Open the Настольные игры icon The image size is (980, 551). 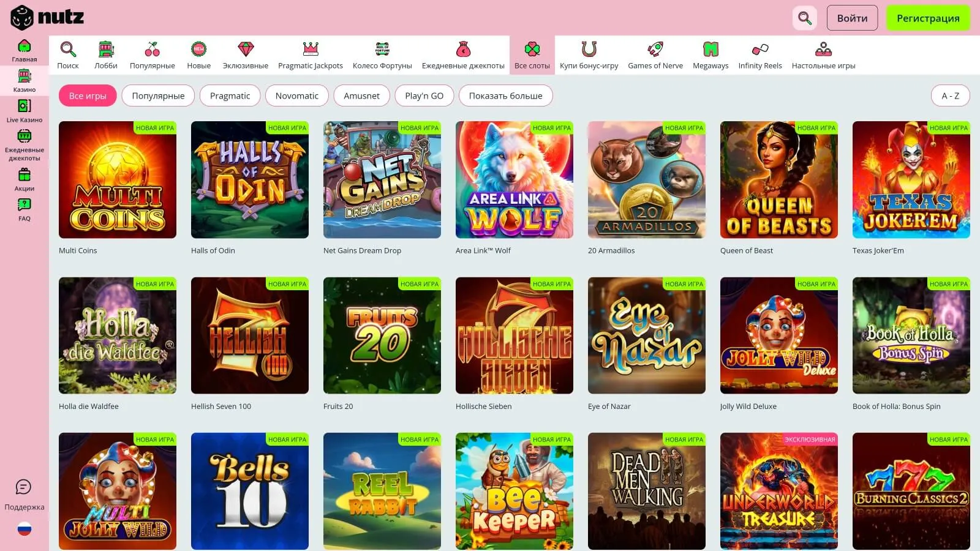click(823, 49)
